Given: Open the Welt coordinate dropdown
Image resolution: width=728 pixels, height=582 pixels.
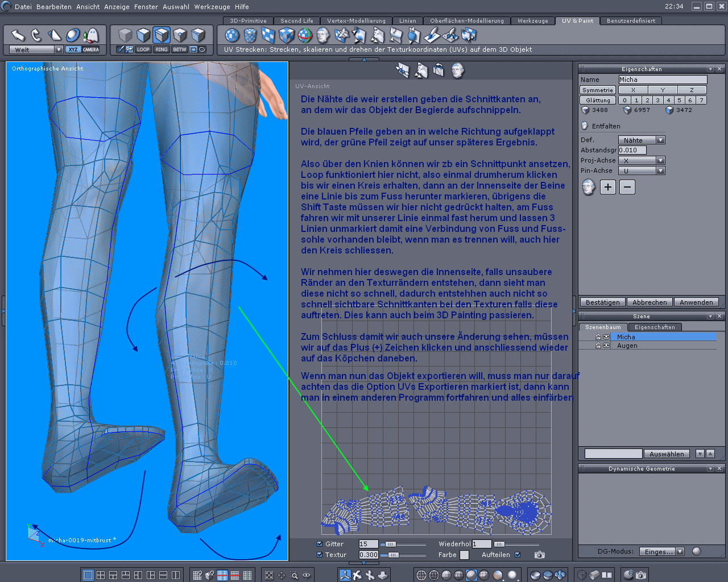Looking at the screenshot, I should click(x=59, y=49).
